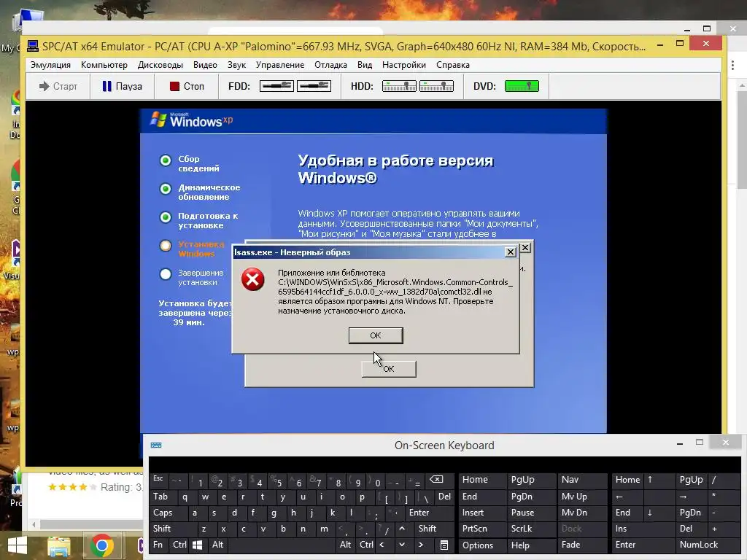Open the Вид menu
Screen dimensions: 747x560
click(365, 65)
